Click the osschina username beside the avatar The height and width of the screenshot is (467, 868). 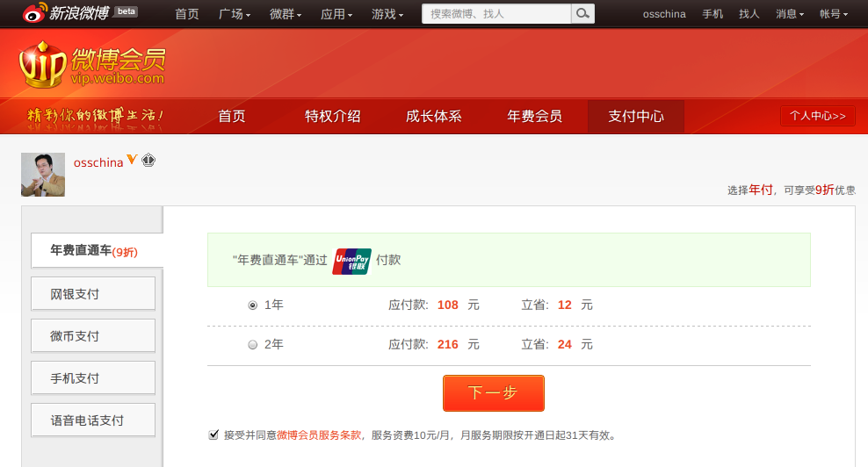[98, 162]
